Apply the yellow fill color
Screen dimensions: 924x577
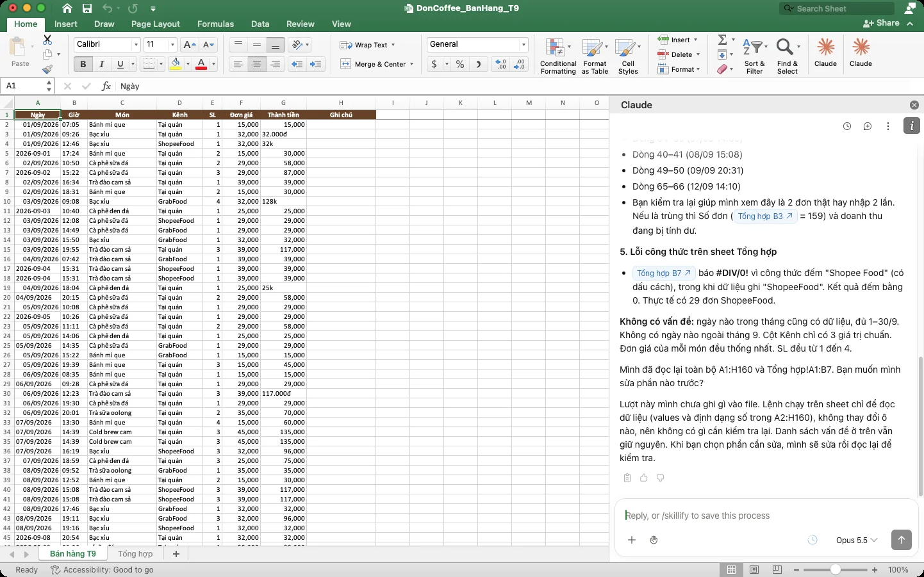pyautogui.click(x=175, y=64)
